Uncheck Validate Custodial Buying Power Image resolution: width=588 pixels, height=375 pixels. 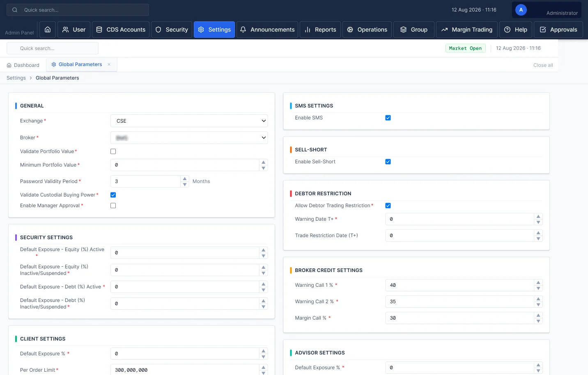(x=113, y=195)
